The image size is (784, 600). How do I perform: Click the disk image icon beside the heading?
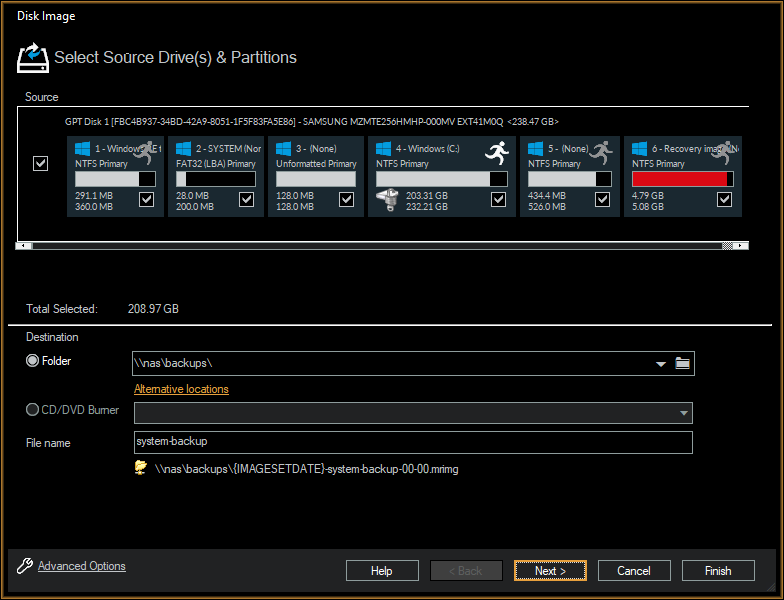click(x=34, y=57)
